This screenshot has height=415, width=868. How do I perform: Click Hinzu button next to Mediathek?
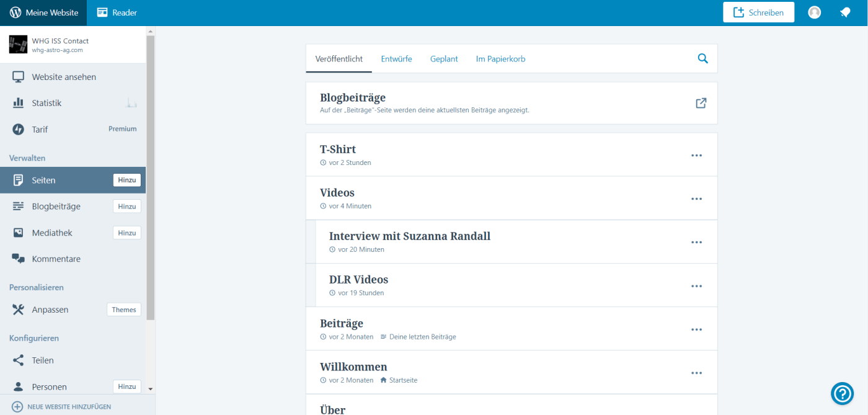[126, 233]
